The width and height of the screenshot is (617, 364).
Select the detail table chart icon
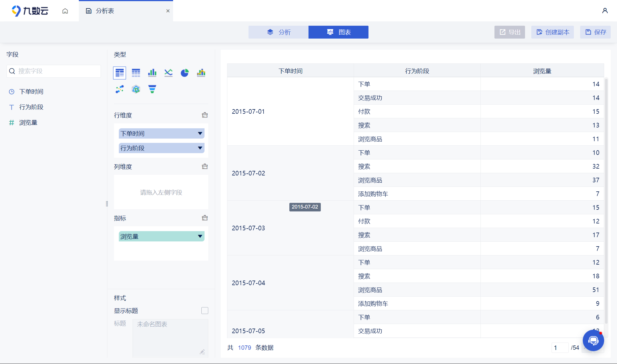tap(136, 73)
